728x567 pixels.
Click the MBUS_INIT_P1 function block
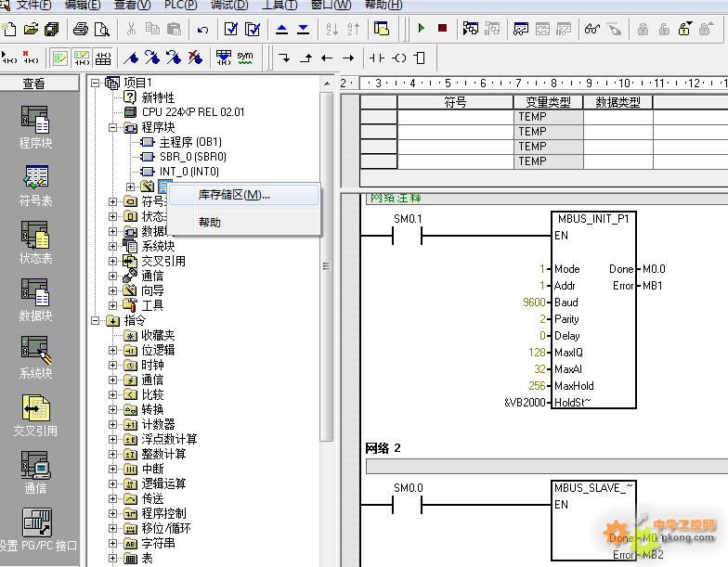point(593,310)
